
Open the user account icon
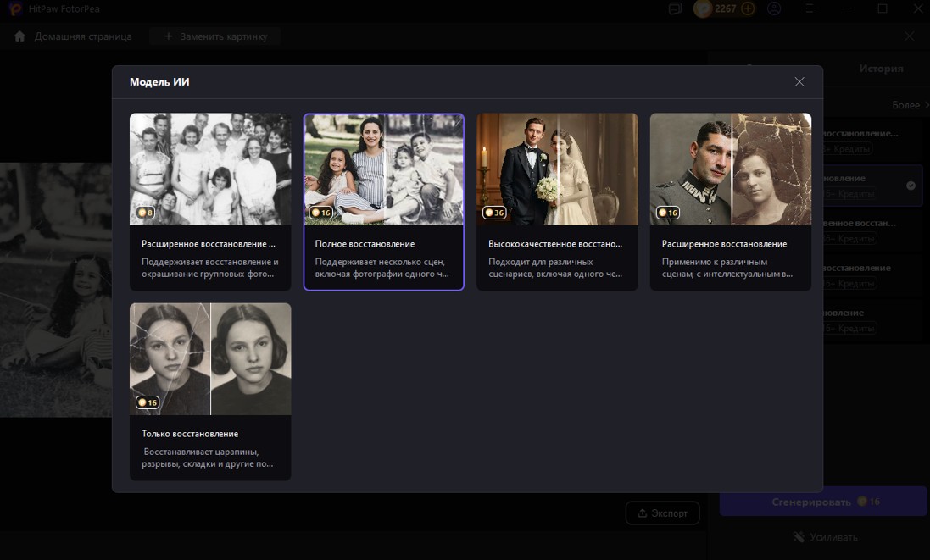[774, 8]
